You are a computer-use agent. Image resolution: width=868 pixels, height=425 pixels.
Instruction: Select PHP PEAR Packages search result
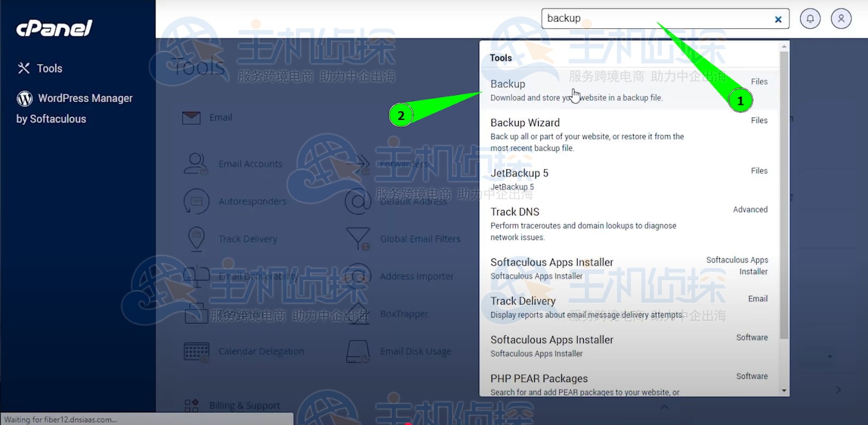[629, 384]
